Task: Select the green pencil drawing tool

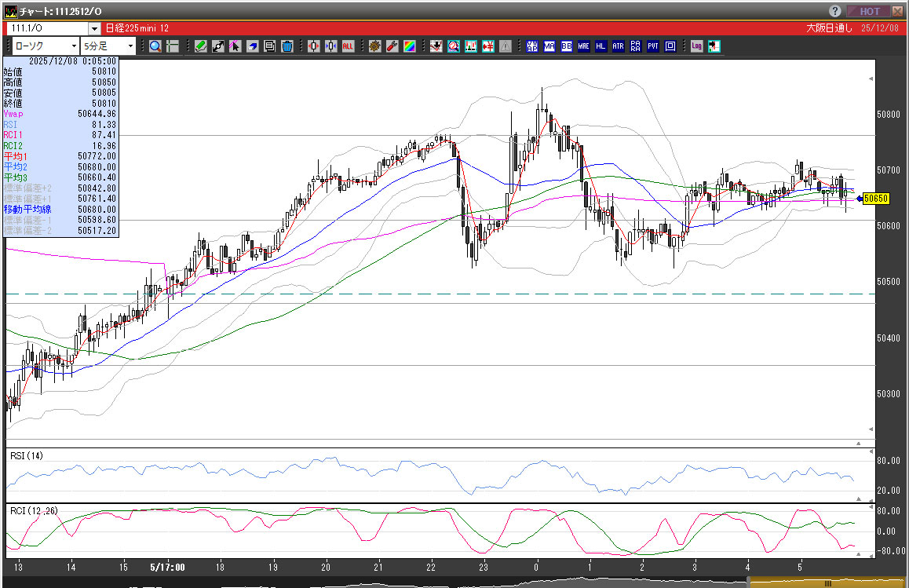Action: click(201, 46)
